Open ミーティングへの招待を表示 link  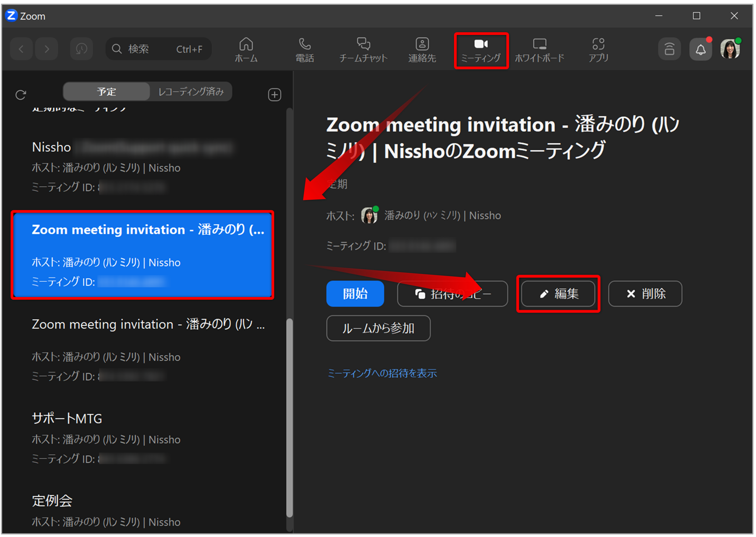pyautogui.click(x=382, y=373)
